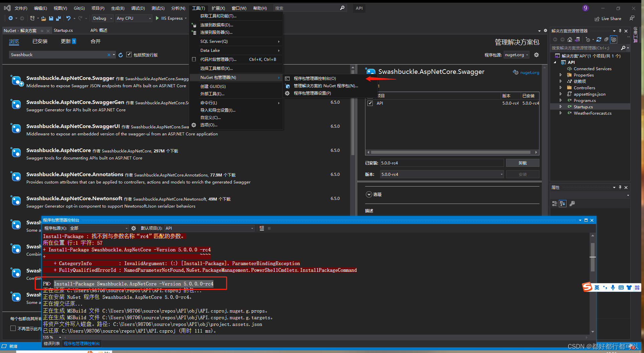Click Collapse All icon in Solution Explorer
This screenshot has width=644, height=353.
click(x=606, y=39)
